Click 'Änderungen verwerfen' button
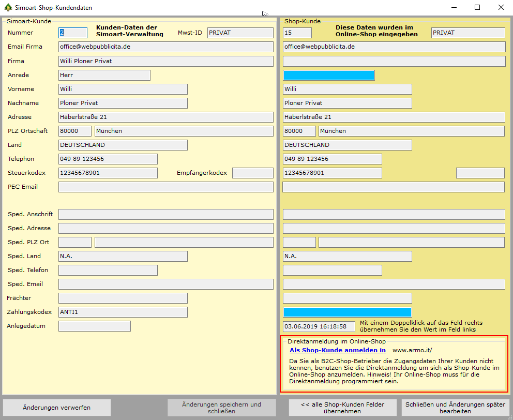The height and width of the screenshot is (420, 513). 57,408
